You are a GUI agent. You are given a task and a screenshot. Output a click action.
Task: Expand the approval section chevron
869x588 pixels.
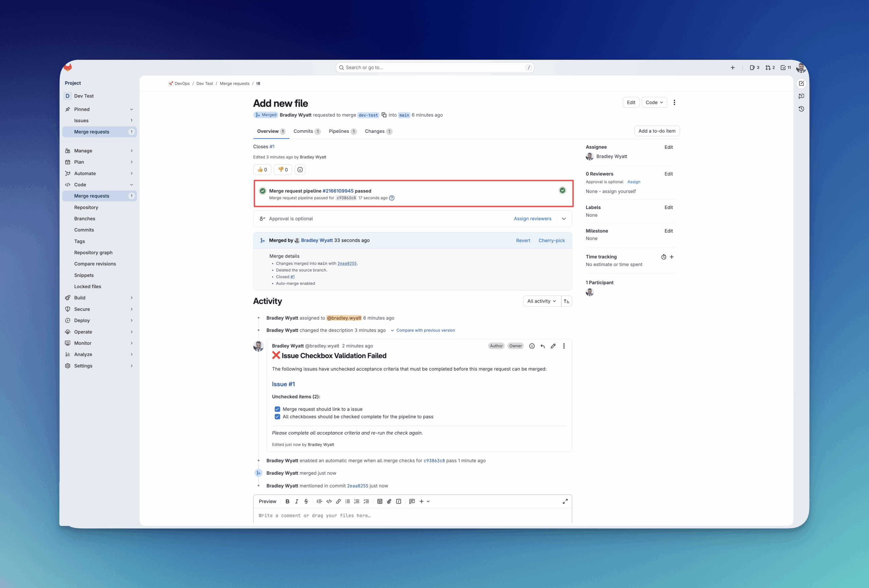pos(564,219)
